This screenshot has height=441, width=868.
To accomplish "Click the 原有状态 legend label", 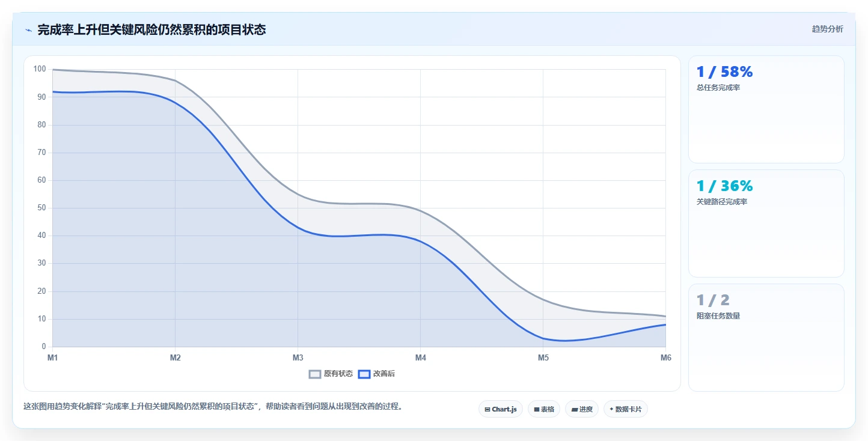I will (338, 374).
